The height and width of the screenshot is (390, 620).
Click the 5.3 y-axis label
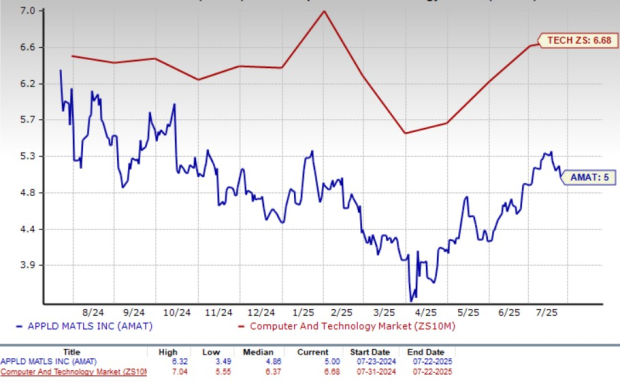(27, 156)
